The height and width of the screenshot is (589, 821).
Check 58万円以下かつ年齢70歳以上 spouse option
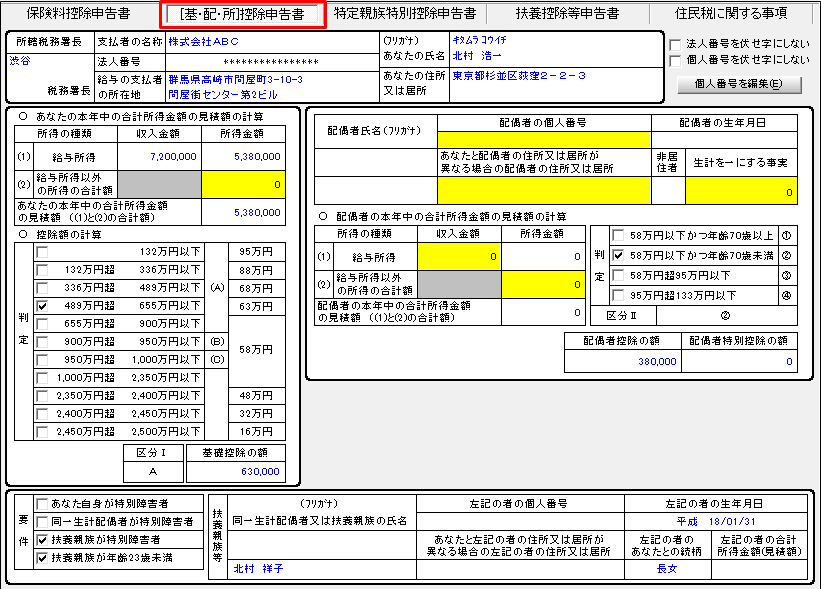pos(618,237)
